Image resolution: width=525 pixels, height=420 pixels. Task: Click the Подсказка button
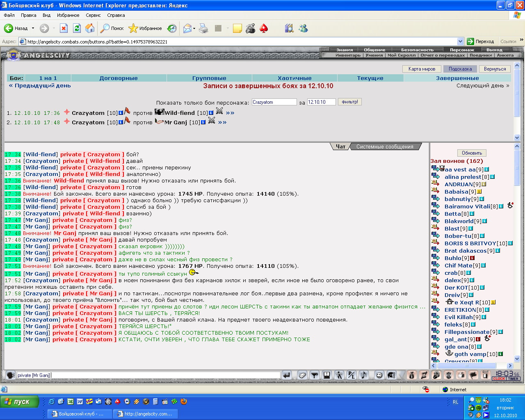460,69
